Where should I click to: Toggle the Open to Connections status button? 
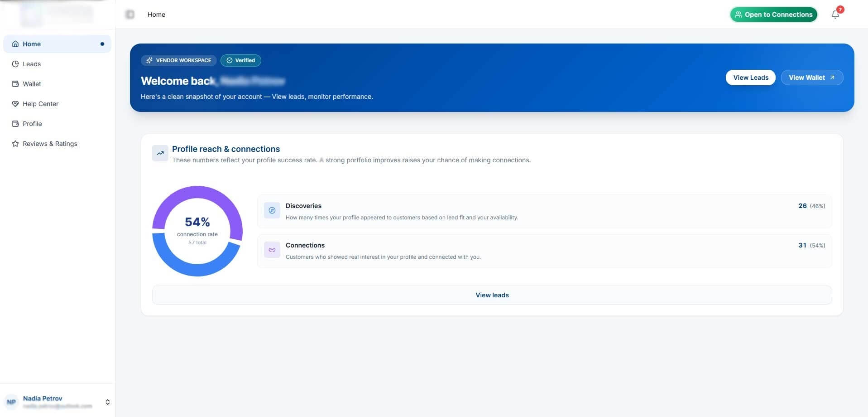click(774, 15)
